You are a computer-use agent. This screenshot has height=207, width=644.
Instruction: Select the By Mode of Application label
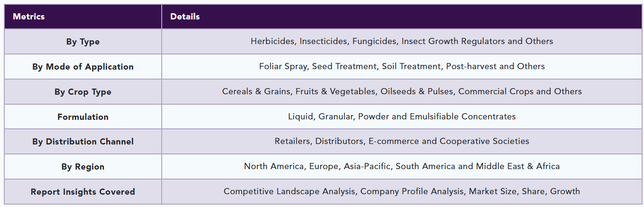[x=83, y=67]
